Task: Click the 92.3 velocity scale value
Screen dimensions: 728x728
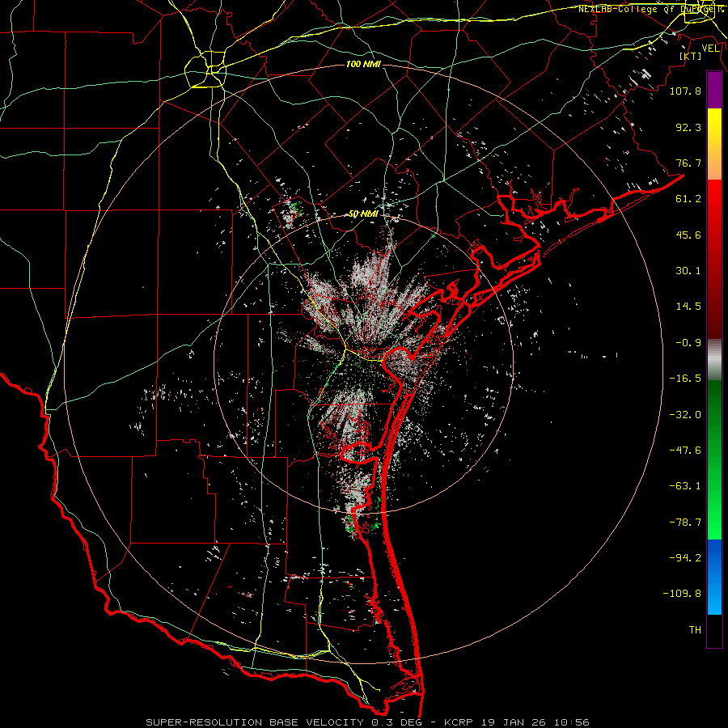Action: pyautogui.click(x=688, y=127)
